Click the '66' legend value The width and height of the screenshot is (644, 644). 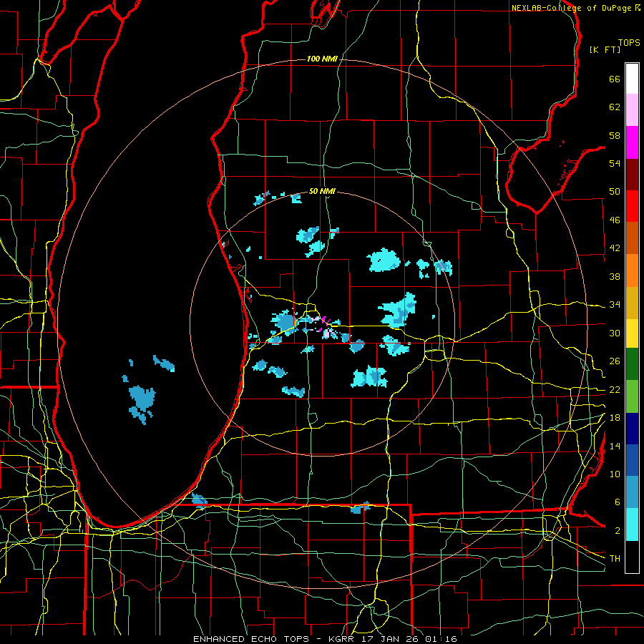pos(615,79)
